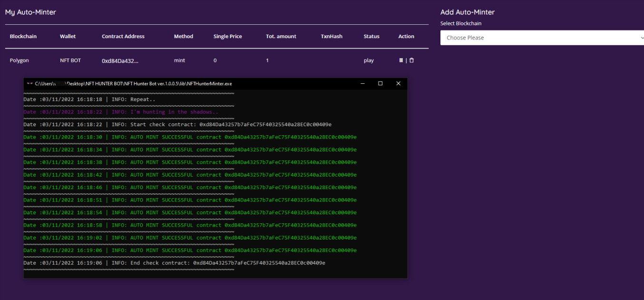Click the 16:18:30 AUTO MINT SUCCESSFUL line

[190, 137]
